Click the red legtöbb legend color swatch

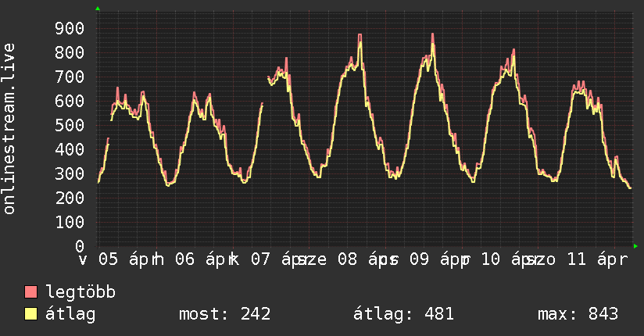[x=31, y=292]
